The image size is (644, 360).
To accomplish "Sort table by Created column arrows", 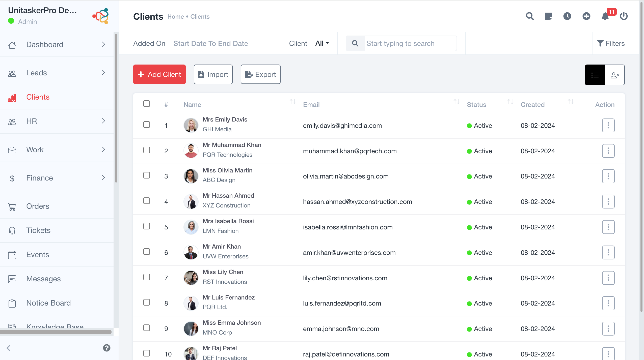I will [571, 102].
